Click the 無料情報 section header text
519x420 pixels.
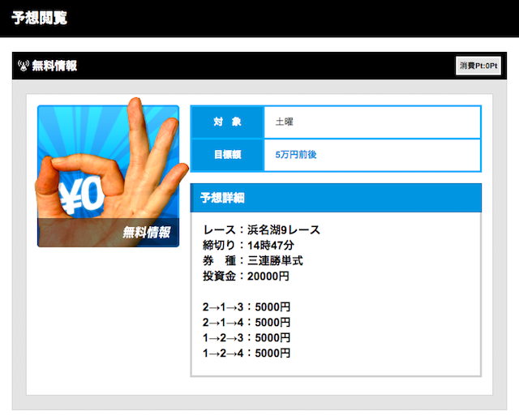(54, 66)
